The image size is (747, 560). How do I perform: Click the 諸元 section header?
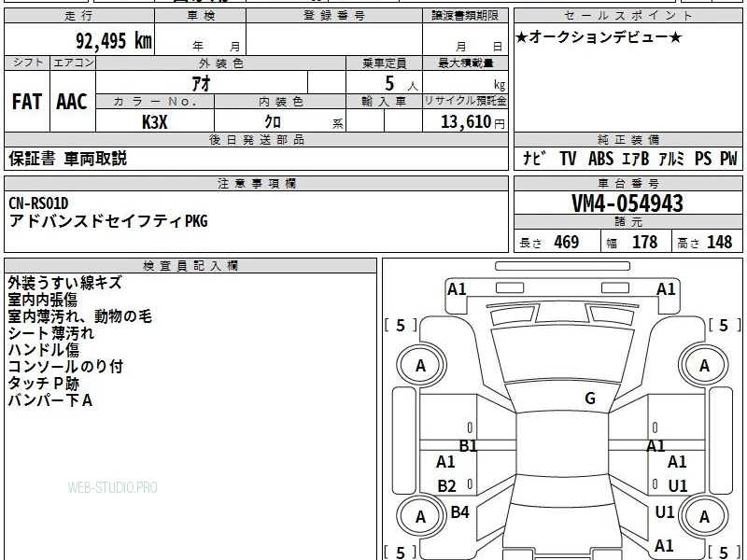tap(627, 222)
